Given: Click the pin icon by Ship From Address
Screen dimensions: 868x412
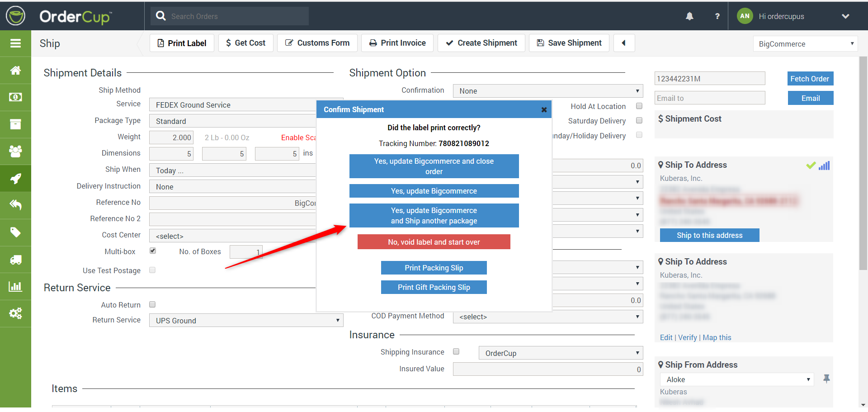Looking at the screenshot, I should click(826, 379).
